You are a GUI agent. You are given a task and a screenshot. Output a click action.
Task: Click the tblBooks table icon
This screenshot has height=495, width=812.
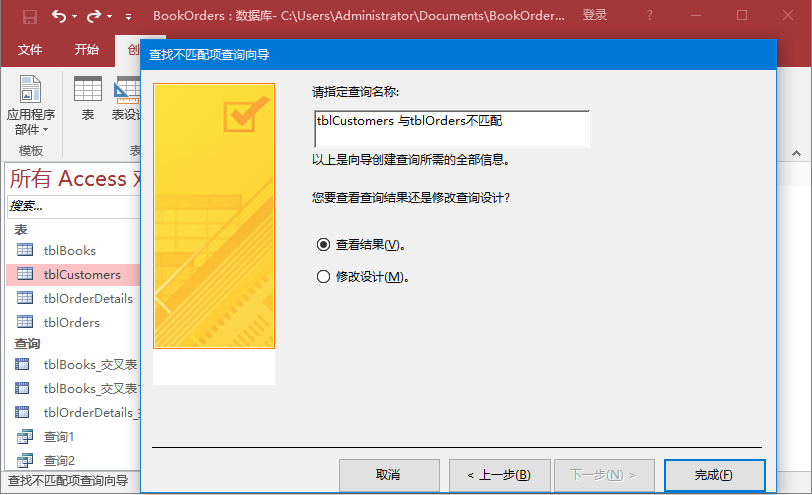(25, 251)
